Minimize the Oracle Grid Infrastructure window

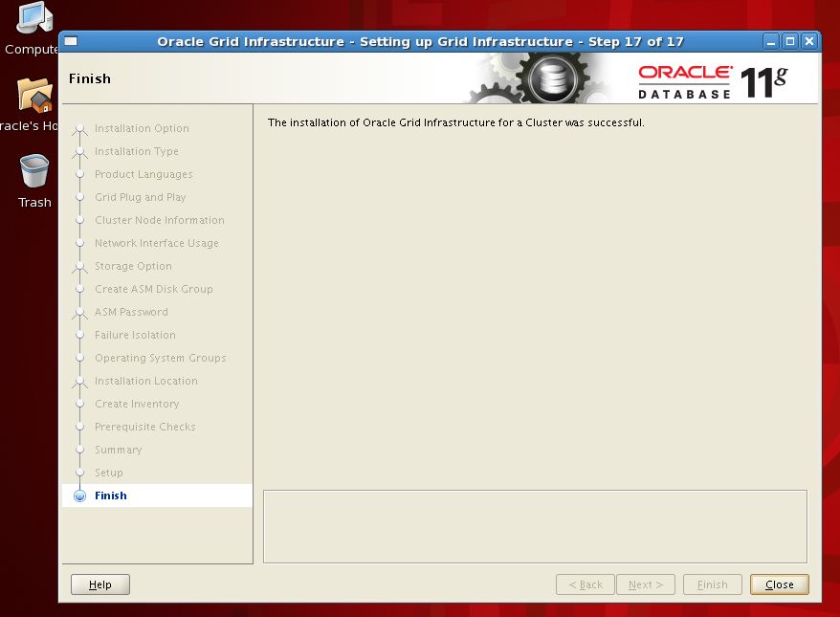[x=771, y=41]
